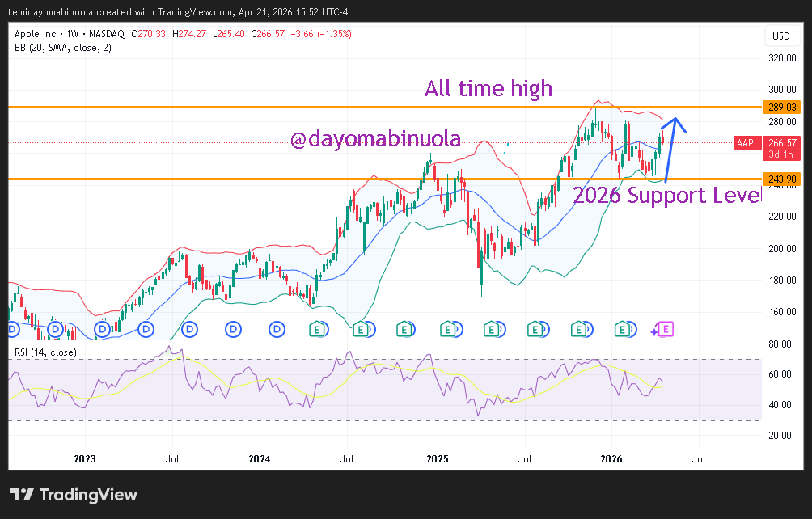812x519 pixels.
Task: Select the '@dayomabinuola' text annotation
Action: [375, 139]
